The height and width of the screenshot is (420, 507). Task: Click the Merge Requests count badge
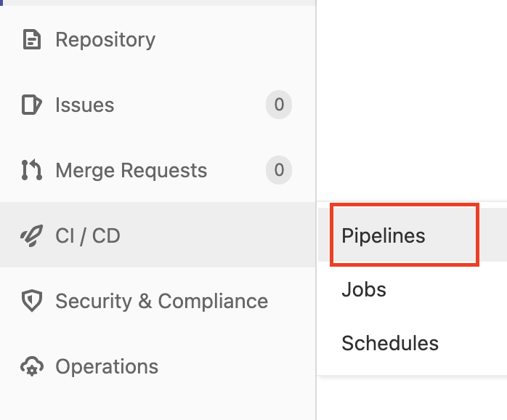click(x=279, y=171)
